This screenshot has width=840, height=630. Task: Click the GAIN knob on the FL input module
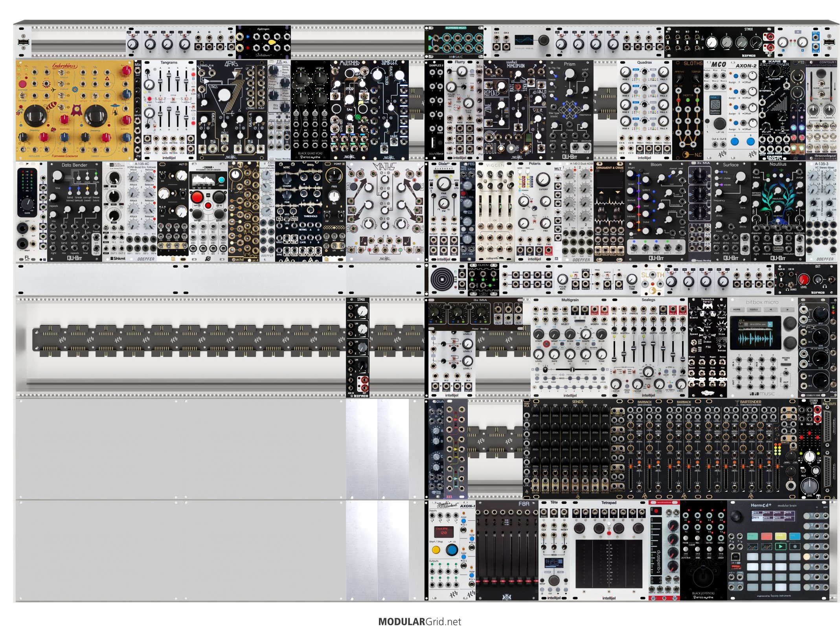pyautogui.click(x=28, y=204)
